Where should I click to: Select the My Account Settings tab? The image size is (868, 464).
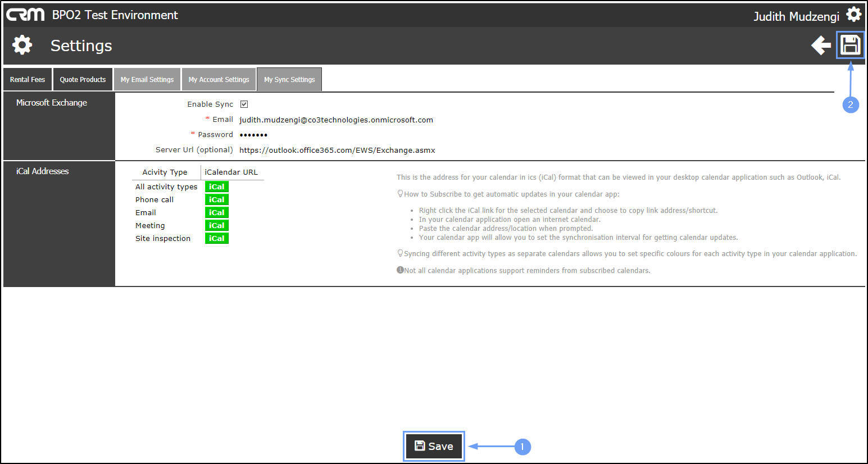(x=219, y=79)
